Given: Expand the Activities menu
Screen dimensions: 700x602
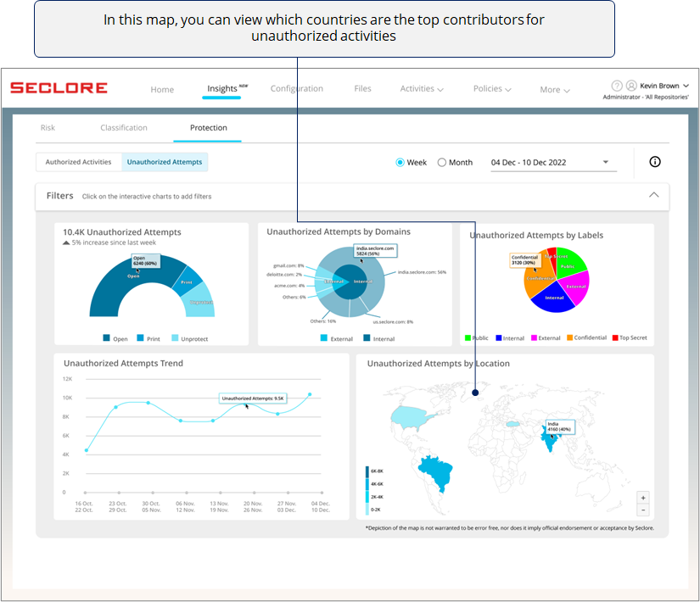Looking at the screenshot, I should point(422,89).
